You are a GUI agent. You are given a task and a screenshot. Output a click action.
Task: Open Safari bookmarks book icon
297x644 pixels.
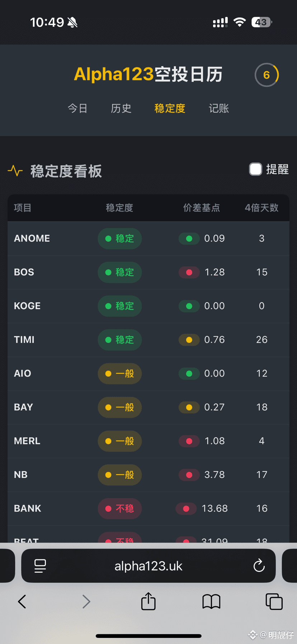coord(211,601)
